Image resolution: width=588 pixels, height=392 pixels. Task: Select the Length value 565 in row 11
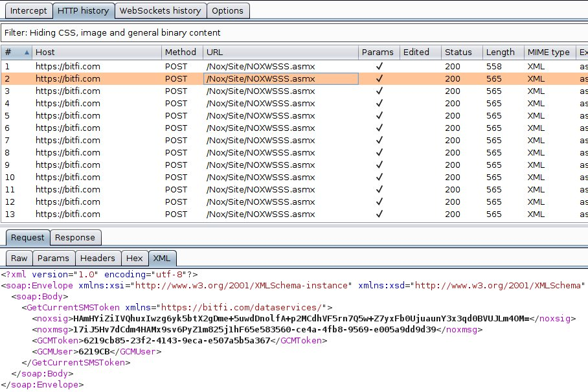494,190
